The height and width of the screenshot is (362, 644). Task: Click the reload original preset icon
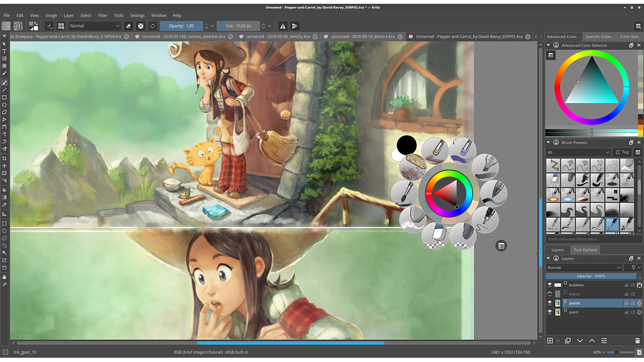tap(152, 26)
